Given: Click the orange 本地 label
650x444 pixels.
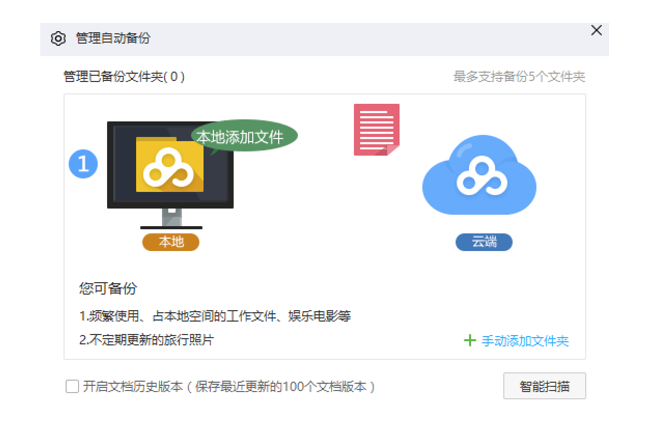Looking at the screenshot, I should point(171,242).
